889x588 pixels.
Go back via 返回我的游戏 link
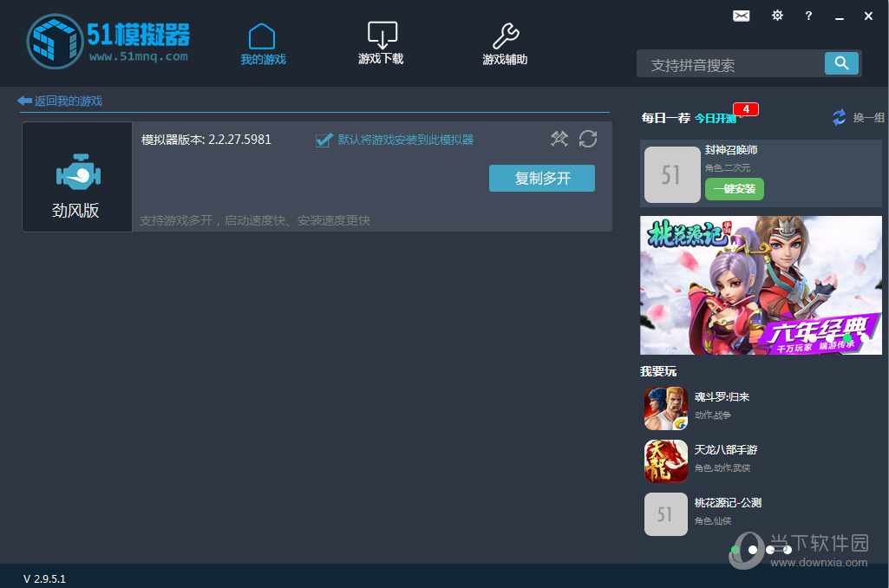(60, 101)
